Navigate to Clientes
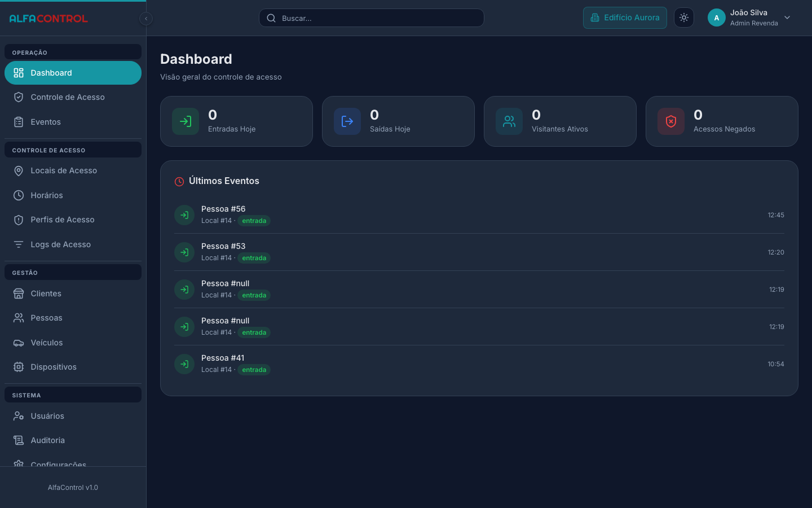This screenshot has height=508, width=812. (73, 294)
